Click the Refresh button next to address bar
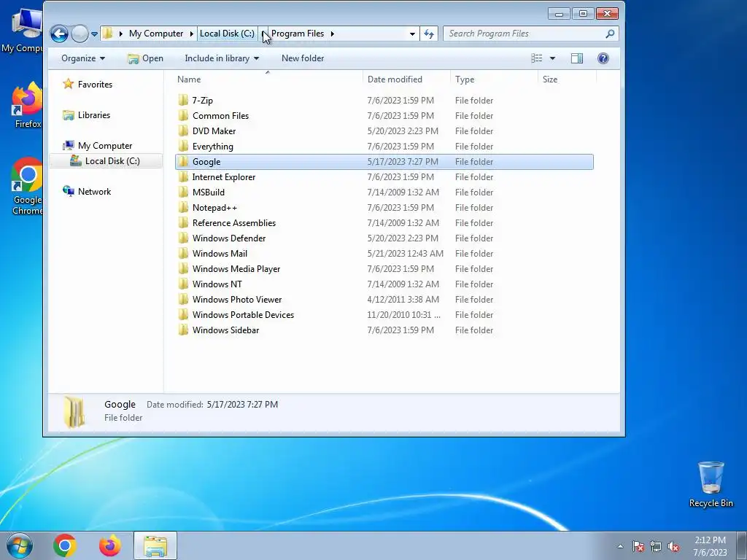Viewport: 747px width, 560px height. [429, 34]
